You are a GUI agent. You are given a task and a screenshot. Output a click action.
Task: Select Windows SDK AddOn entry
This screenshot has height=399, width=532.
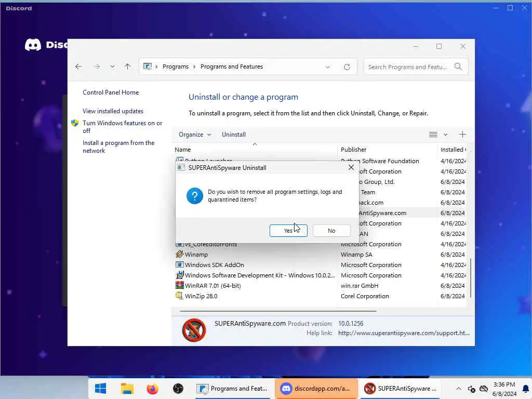point(320,265)
